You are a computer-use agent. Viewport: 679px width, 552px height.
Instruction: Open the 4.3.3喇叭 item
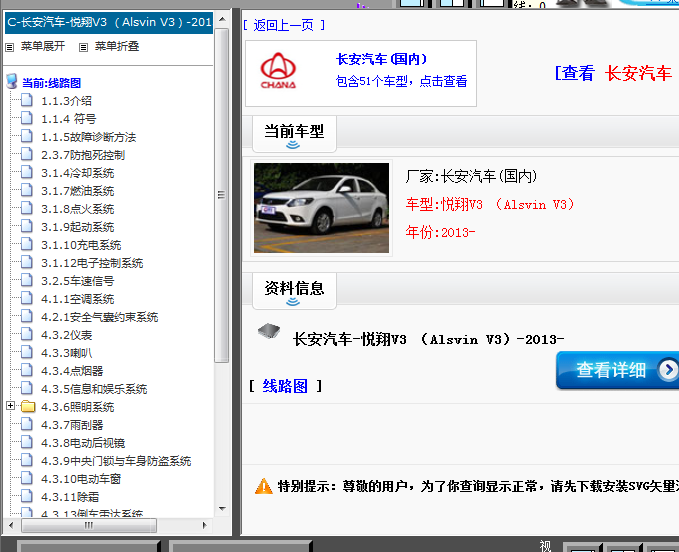pos(67,353)
